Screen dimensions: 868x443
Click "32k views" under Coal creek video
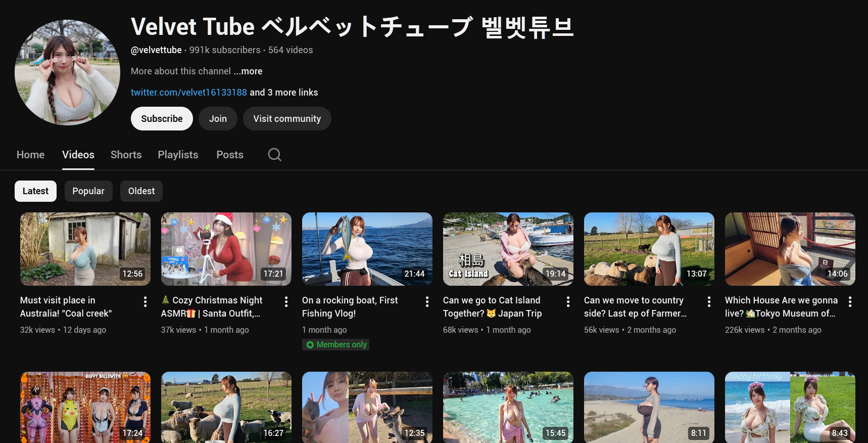(x=37, y=330)
